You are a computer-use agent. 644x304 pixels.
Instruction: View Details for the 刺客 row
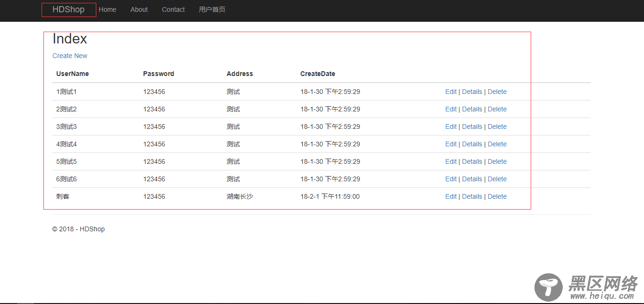[x=472, y=196]
